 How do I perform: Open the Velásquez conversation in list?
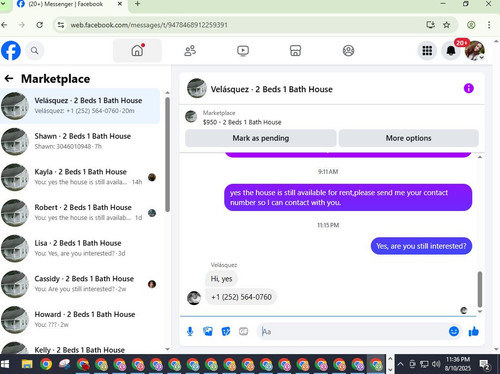80,106
